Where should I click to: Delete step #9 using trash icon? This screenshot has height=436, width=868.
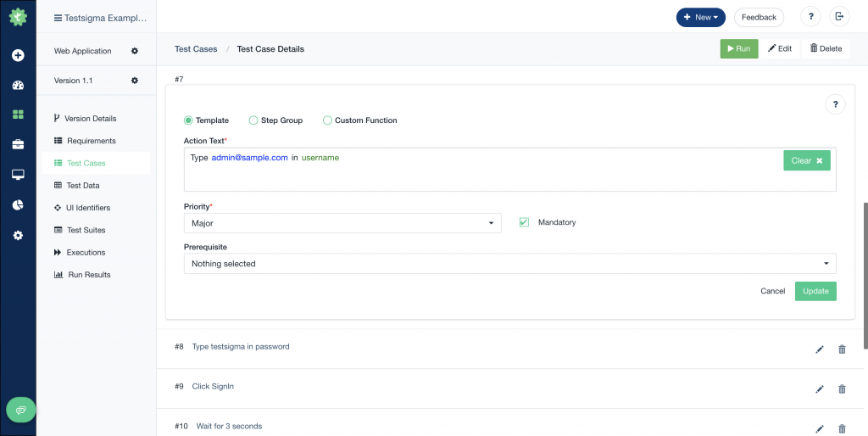point(842,388)
